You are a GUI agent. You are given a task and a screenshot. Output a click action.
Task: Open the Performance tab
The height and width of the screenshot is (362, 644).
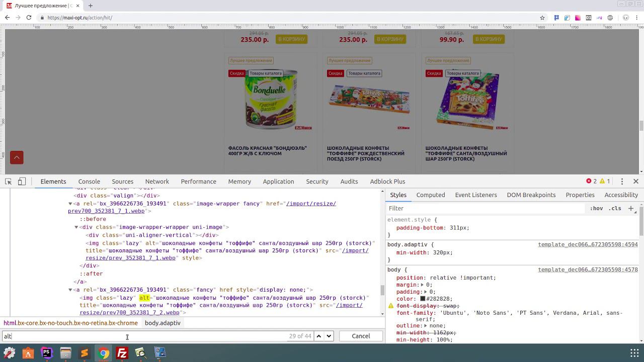click(x=199, y=182)
